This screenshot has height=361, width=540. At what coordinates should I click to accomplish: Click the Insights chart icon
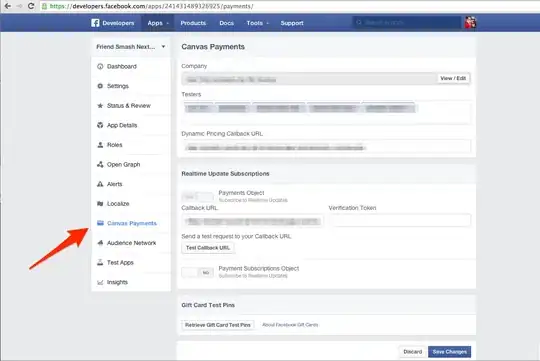tap(100, 282)
